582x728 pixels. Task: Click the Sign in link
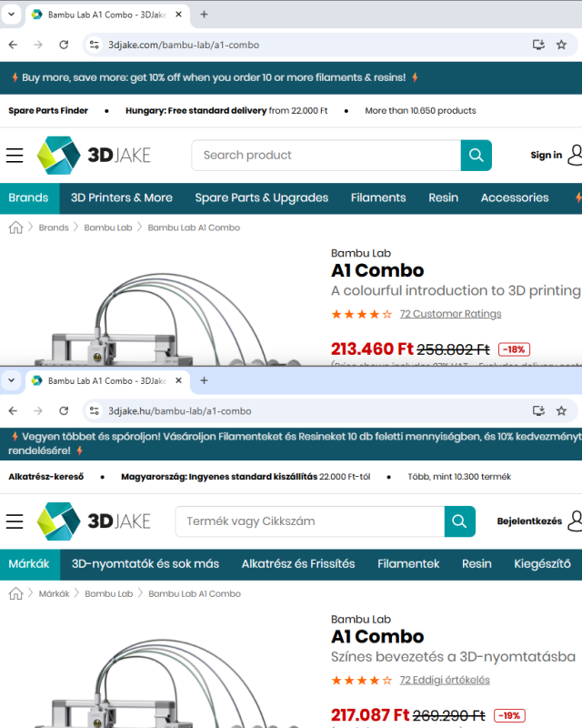pos(547,155)
